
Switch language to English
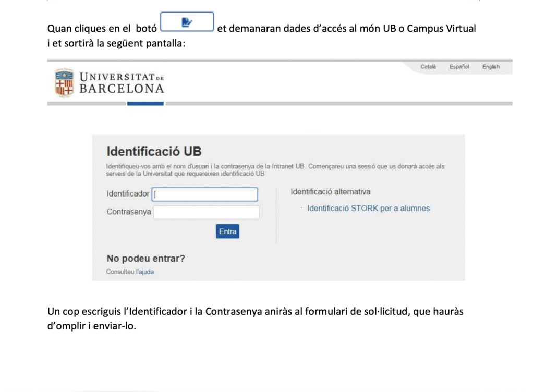point(491,67)
